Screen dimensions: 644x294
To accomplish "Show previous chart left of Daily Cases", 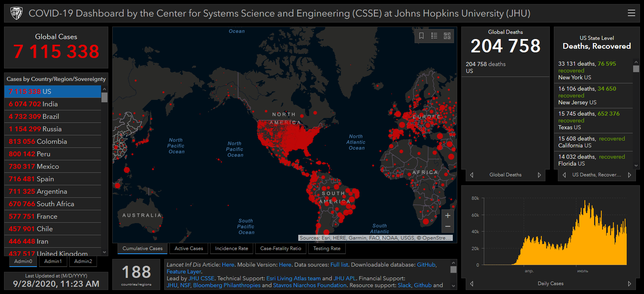I will tap(472, 284).
